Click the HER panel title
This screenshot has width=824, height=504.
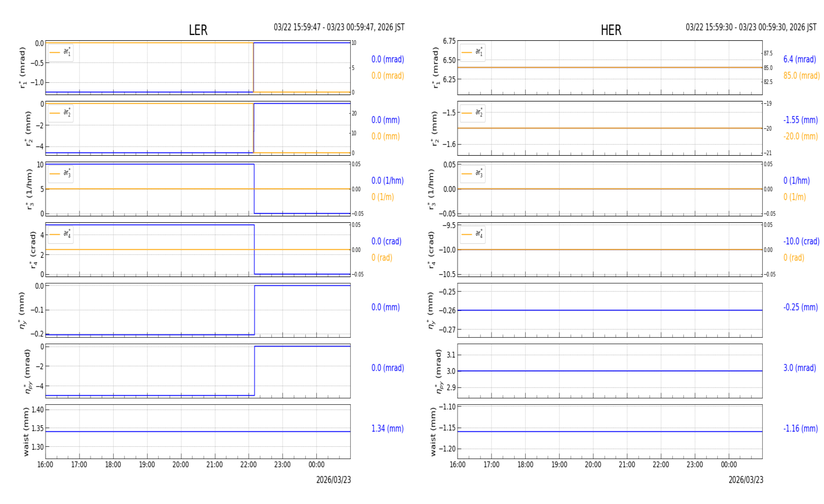tap(610, 30)
